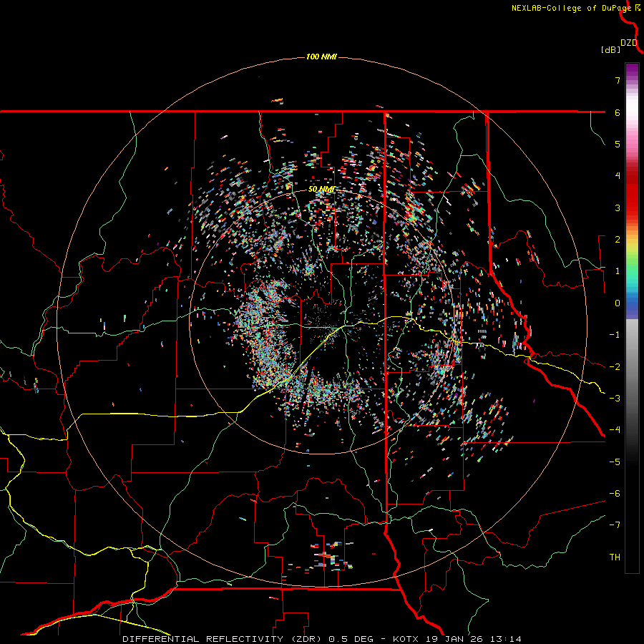Click the 6 value on the dB scale
The width and height of the screenshot is (644, 644).
[x=618, y=112]
